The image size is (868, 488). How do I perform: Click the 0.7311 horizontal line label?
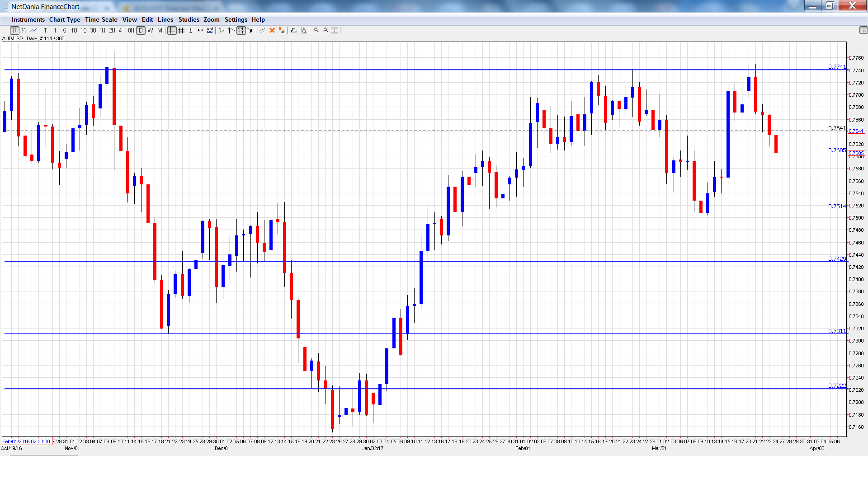[837, 331]
